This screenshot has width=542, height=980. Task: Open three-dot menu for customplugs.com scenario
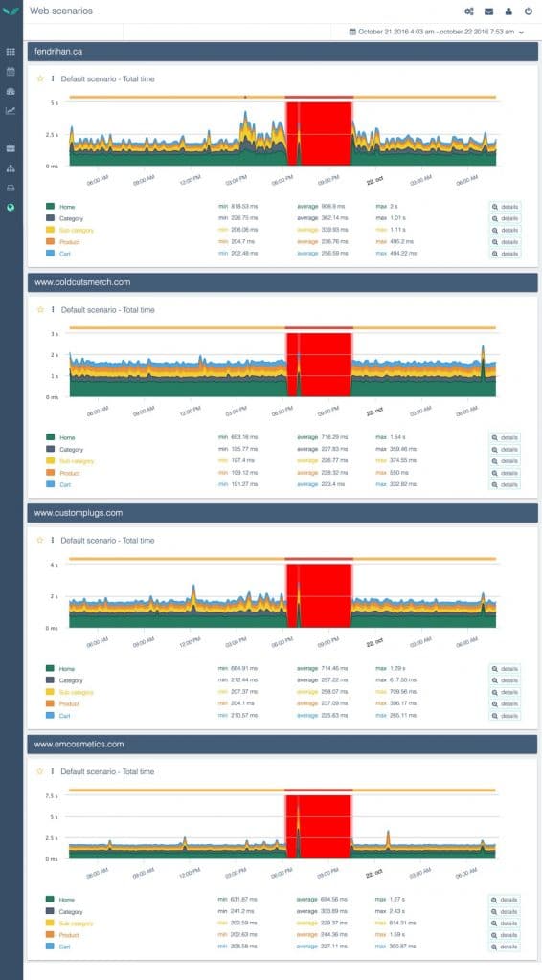click(x=53, y=540)
